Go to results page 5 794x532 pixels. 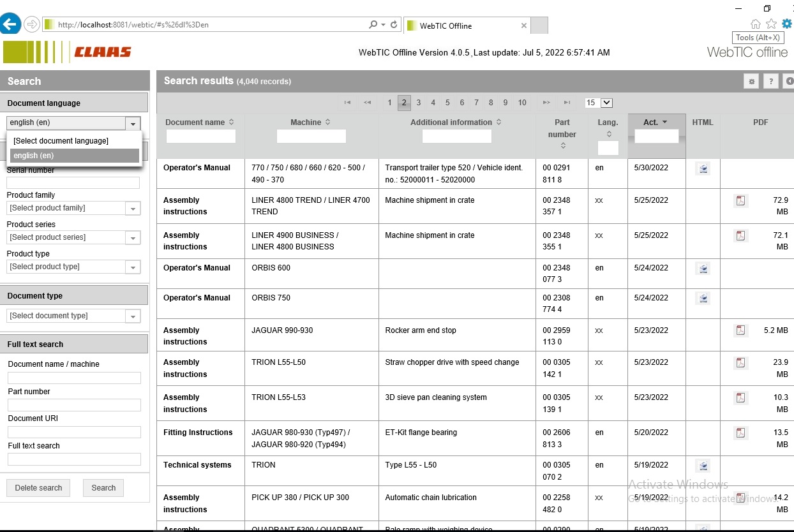click(447, 103)
